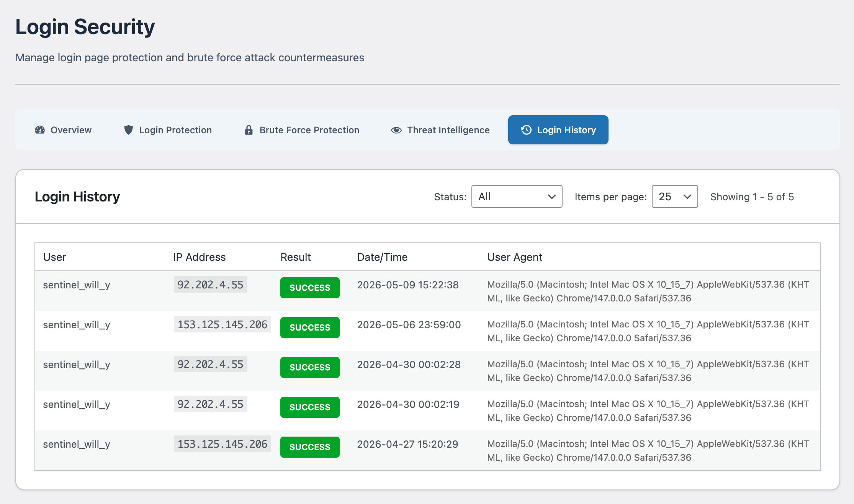This screenshot has height=504, width=854.
Task: Open the Status filter dropdown
Action: pos(517,196)
